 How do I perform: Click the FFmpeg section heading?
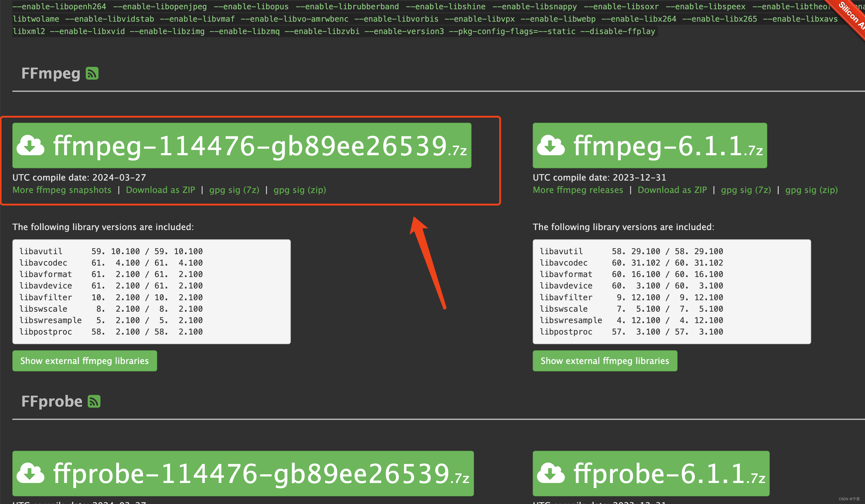[51, 73]
